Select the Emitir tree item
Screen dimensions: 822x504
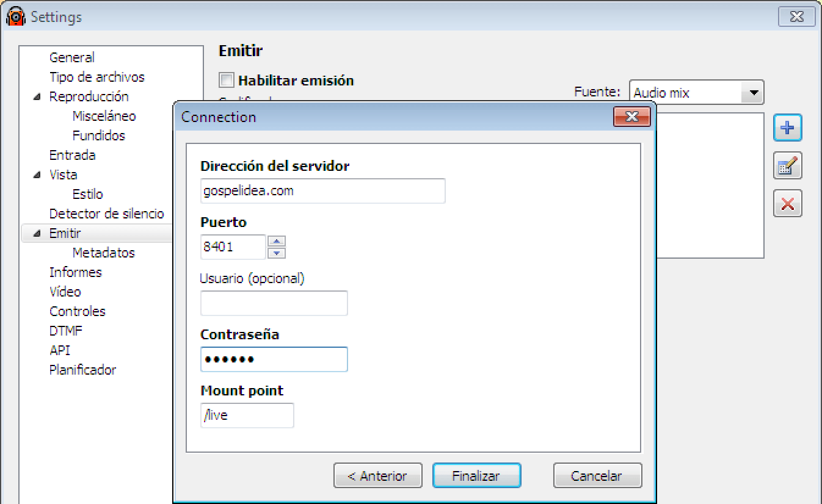[65, 233]
